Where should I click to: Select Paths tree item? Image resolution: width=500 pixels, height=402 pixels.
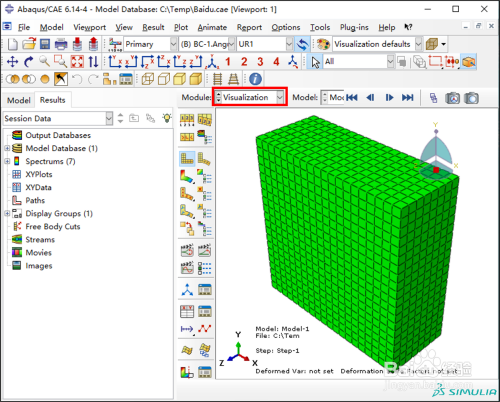(35, 200)
